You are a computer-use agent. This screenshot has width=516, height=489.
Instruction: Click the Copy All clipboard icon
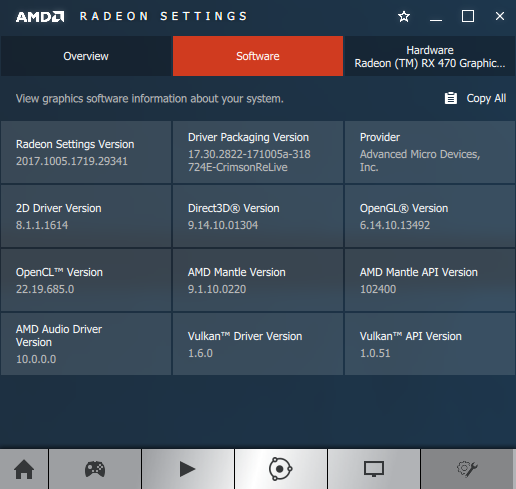[x=451, y=98]
